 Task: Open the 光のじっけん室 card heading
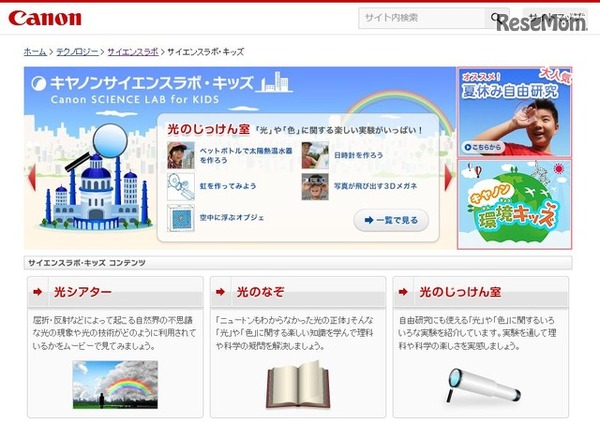pyautogui.click(x=460, y=292)
